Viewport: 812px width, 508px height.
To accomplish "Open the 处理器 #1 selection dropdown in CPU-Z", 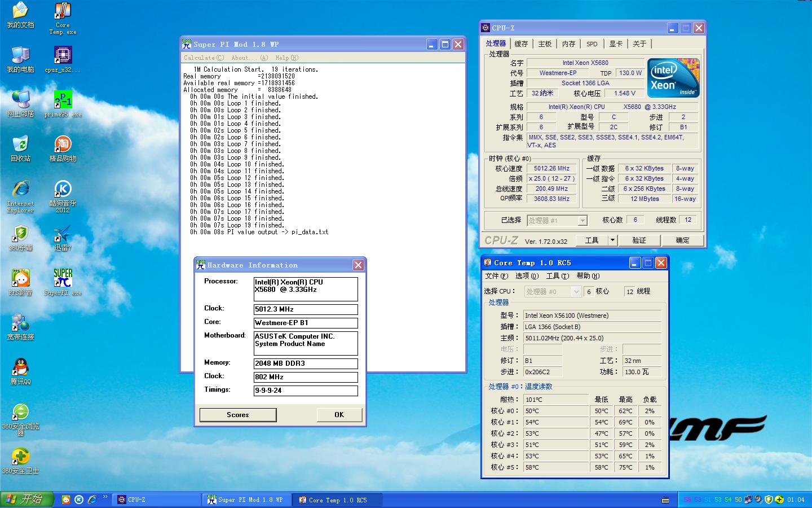I will tap(557, 220).
